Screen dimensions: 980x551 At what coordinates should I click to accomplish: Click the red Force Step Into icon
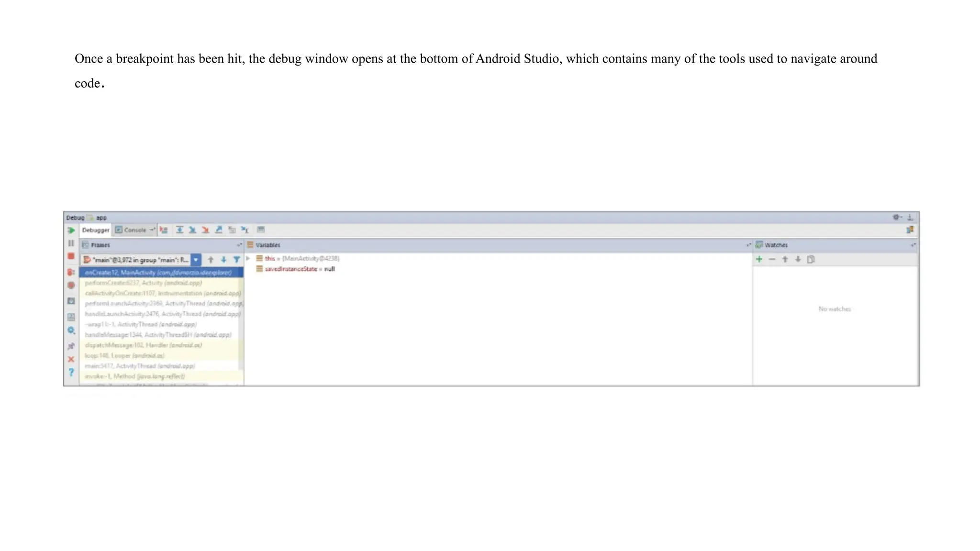[205, 230]
